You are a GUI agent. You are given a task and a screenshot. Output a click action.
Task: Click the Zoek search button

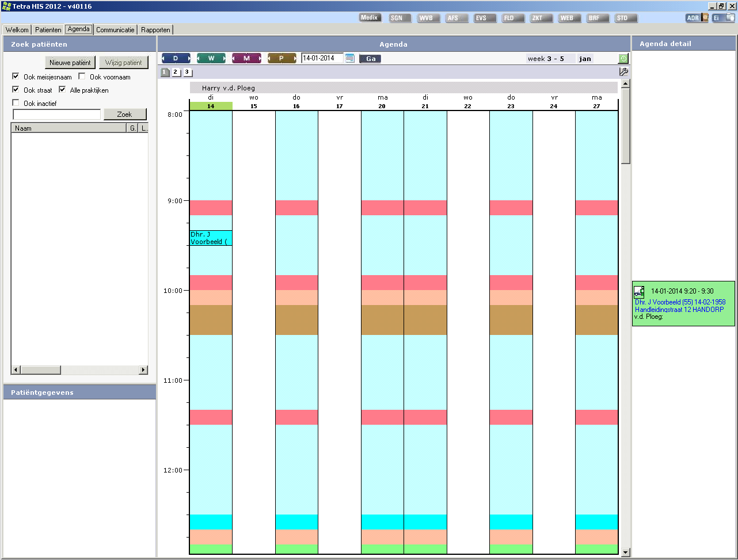click(125, 115)
